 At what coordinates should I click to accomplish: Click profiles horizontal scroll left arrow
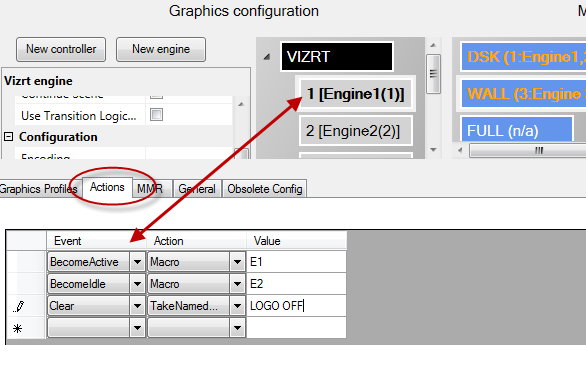(460, 150)
